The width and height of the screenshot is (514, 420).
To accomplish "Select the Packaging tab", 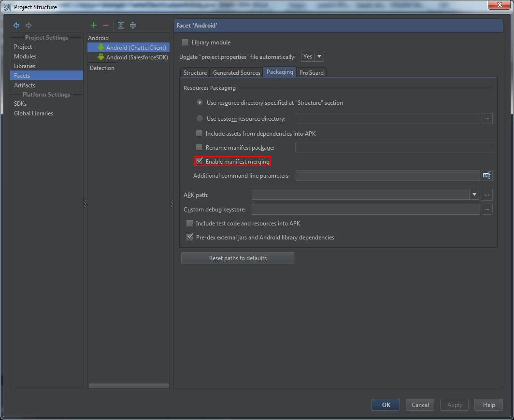I will 280,72.
